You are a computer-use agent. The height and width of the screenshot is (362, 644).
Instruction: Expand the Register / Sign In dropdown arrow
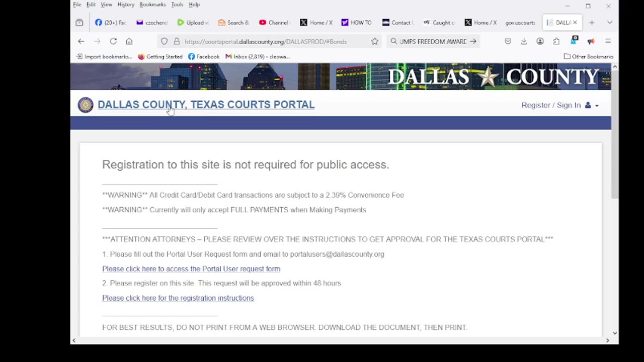(x=597, y=106)
